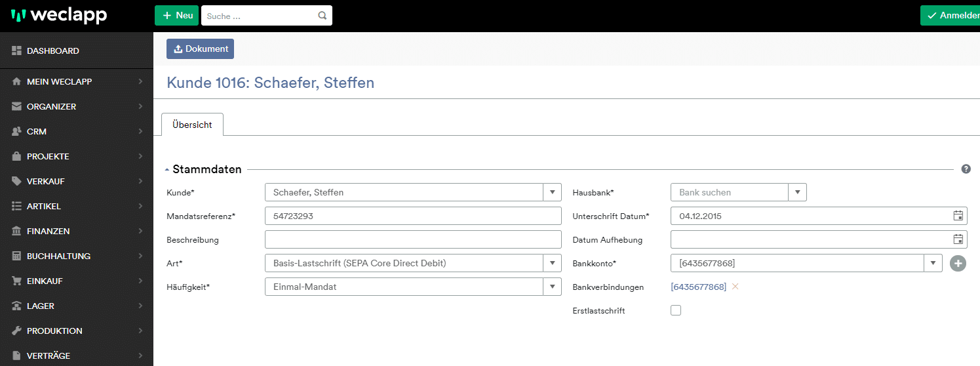Open Lager menu item
The width and height of the screenshot is (980, 366).
coord(77,306)
